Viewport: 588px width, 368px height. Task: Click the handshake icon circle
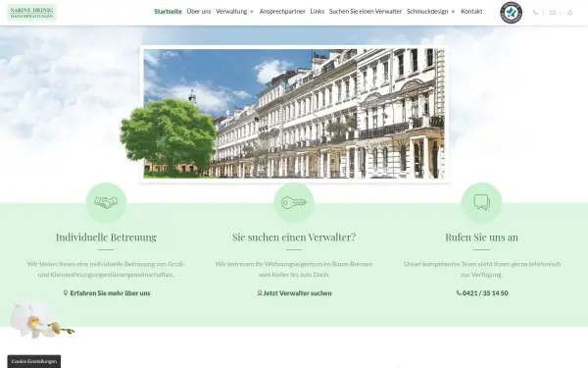[106, 203]
